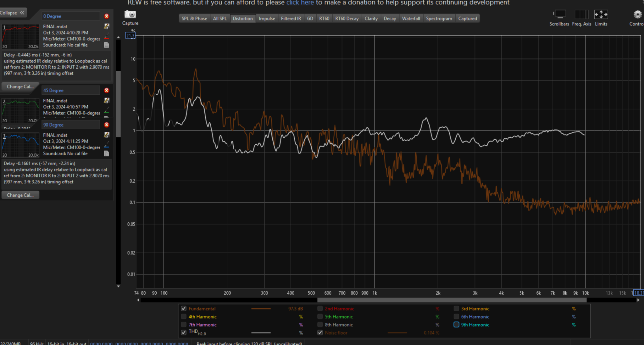Enable the 2nd Harmonic trace
The height and width of the screenshot is (345, 644).
(x=320, y=309)
